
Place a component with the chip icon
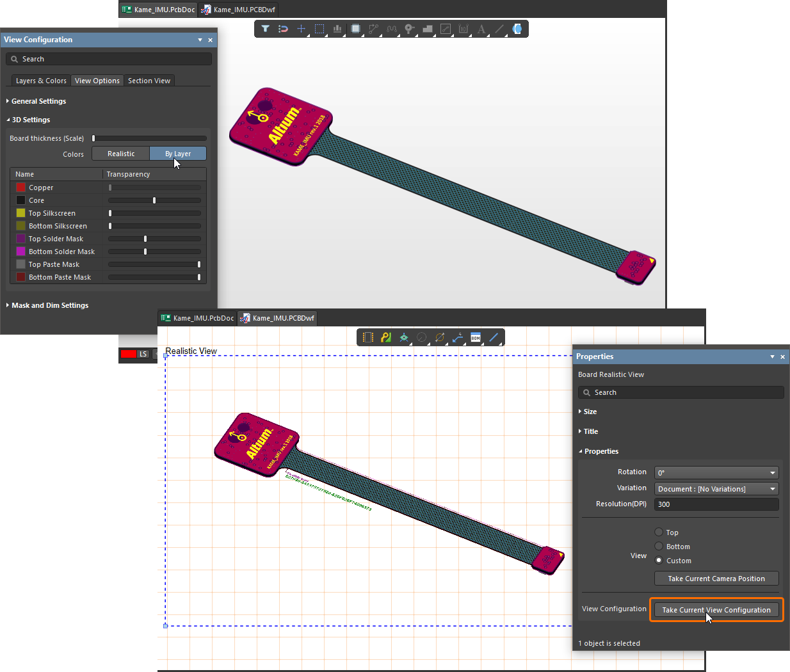coord(356,29)
